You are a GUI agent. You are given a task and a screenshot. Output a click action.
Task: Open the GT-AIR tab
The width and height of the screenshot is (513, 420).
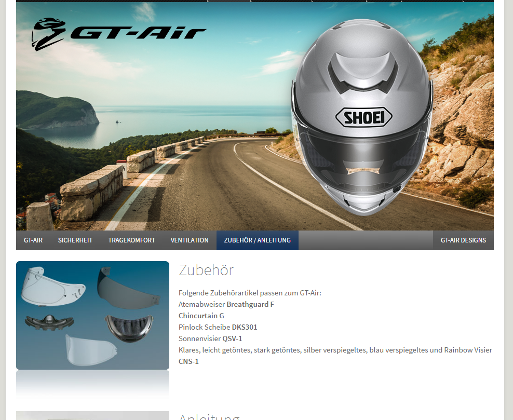33,240
